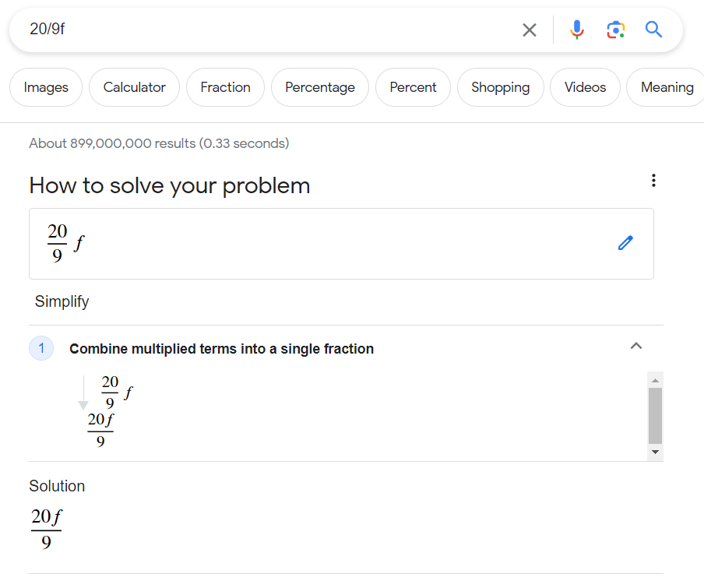
Task: Select the Fraction filter chip
Action: pyautogui.click(x=225, y=87)
